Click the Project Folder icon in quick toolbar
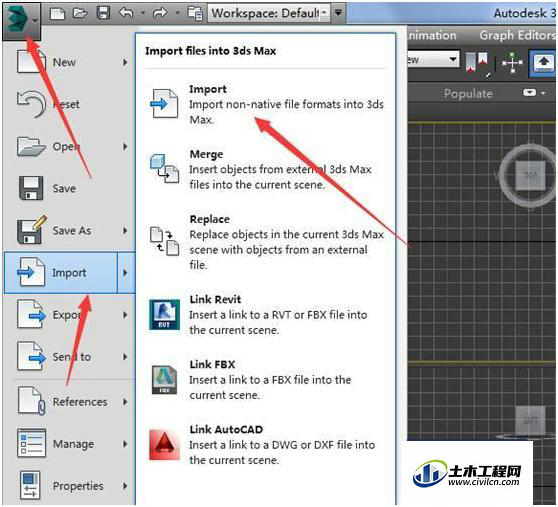Viewport: 558px width, 507px height. (195, 13)
